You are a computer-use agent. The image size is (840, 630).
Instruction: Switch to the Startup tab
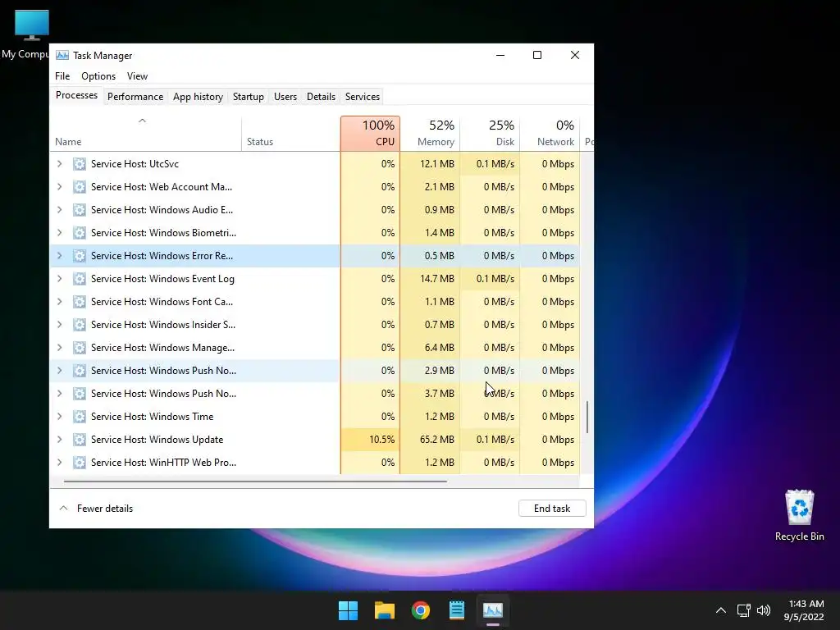click(248, 97)
